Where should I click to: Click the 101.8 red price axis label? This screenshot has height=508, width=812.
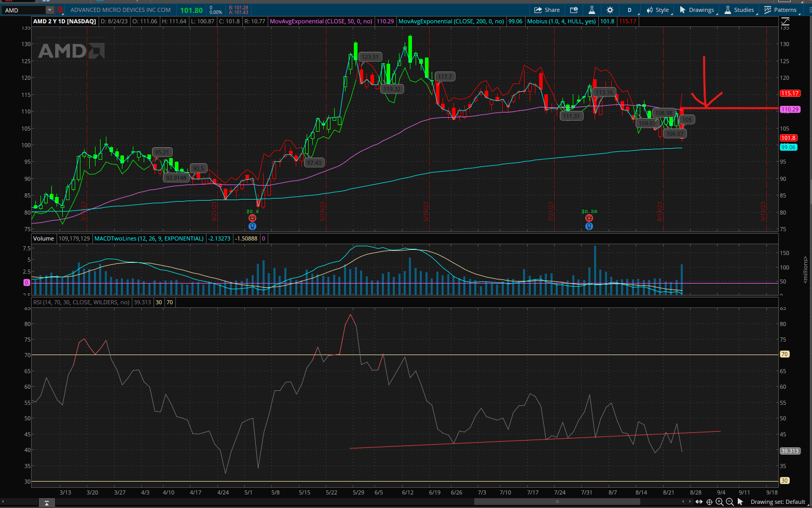click(788, 138)
